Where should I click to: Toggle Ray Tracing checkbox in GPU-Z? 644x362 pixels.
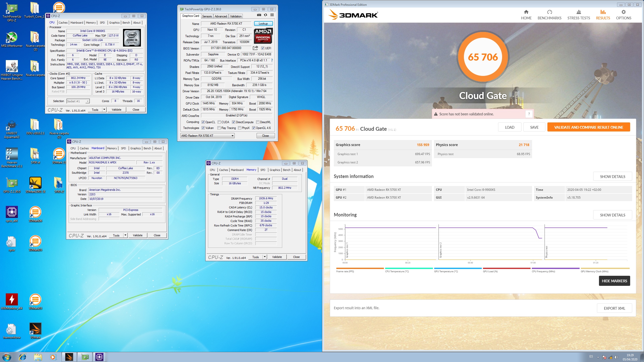(x=219, y=128)
